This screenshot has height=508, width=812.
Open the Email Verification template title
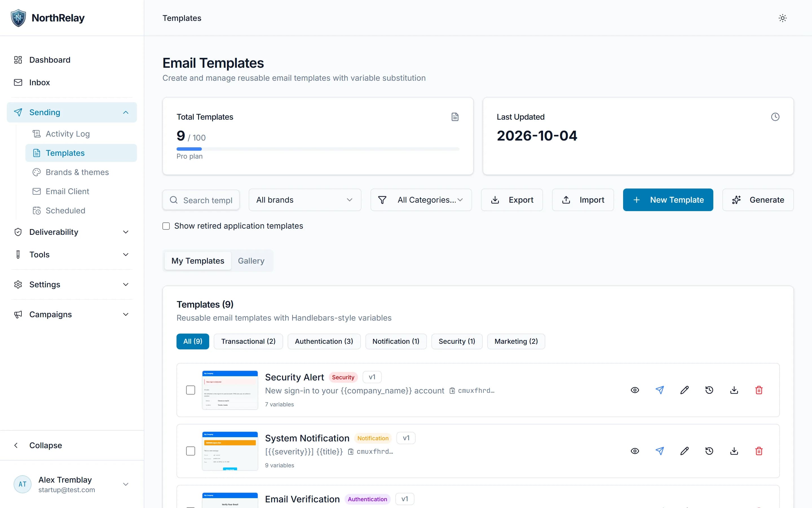(x=302, y=499)
